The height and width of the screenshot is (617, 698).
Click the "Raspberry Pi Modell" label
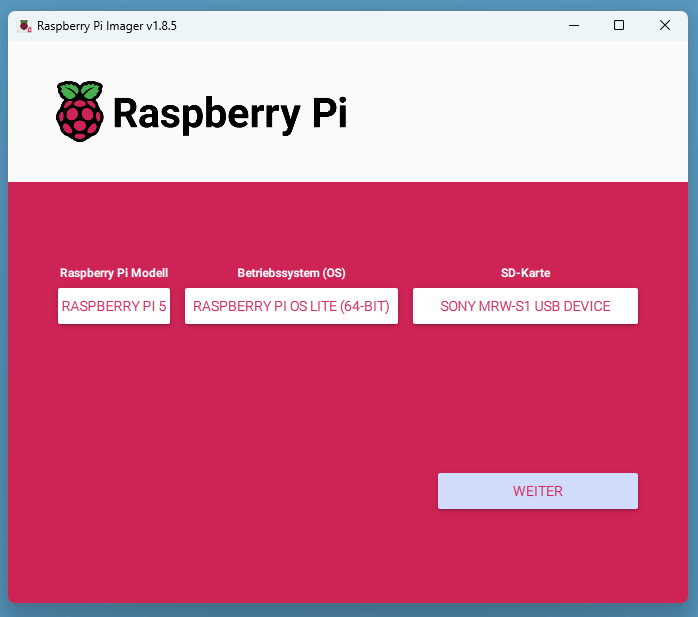[x=114, y=273]
